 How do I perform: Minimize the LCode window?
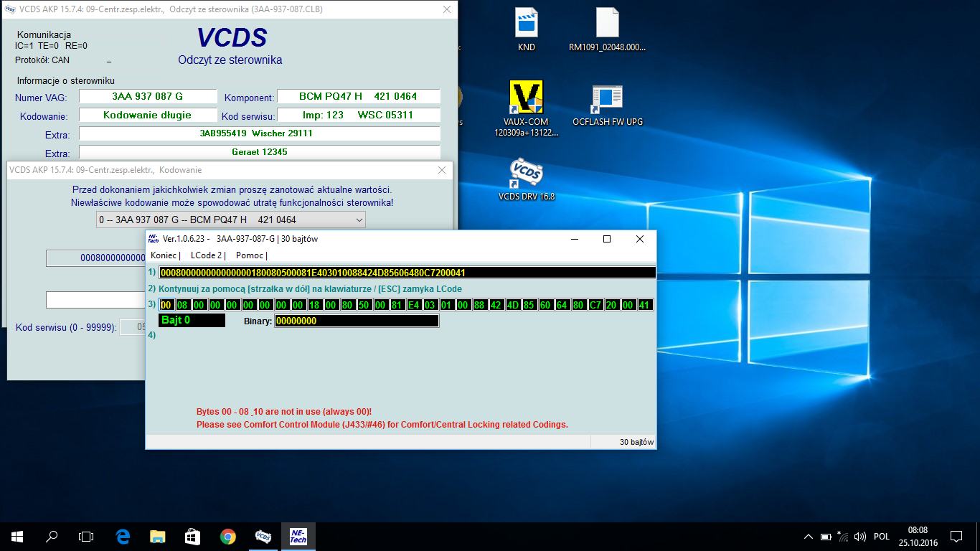574,239
